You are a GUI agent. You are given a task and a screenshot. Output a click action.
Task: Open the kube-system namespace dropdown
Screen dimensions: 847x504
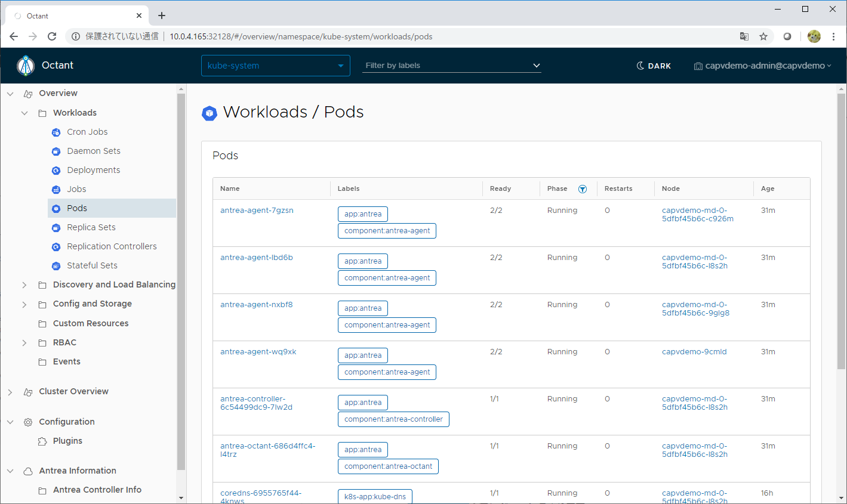276,66
